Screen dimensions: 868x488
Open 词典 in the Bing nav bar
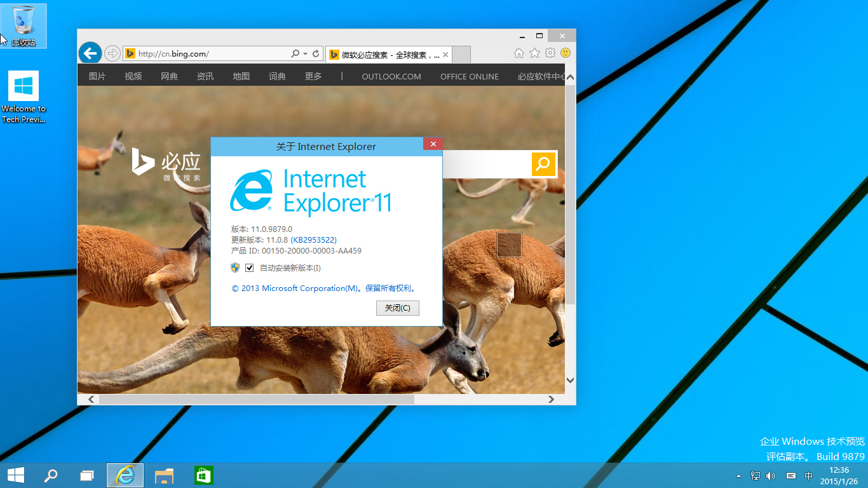(x=278, y=76)
